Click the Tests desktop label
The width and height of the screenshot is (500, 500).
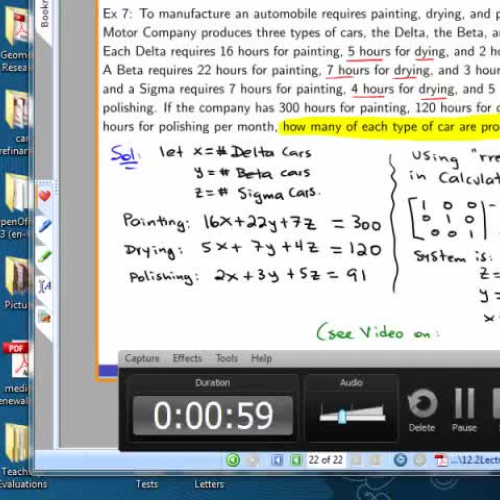[x=147, y=484]
